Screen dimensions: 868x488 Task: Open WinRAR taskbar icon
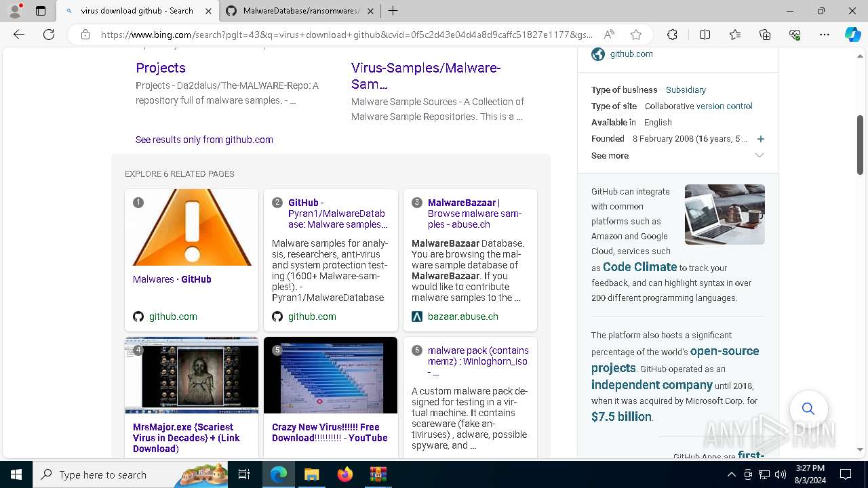pyautogui.click(x=378, y=474)
